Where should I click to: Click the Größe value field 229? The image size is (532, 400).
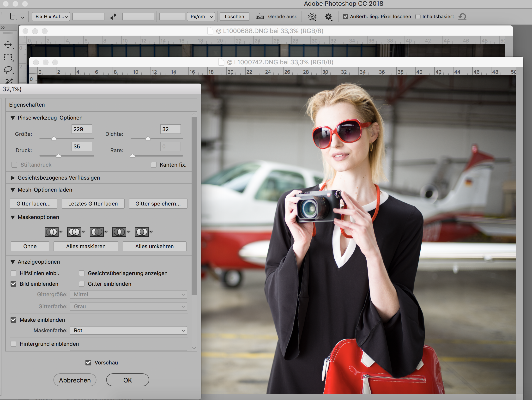(x=82, y=129)
